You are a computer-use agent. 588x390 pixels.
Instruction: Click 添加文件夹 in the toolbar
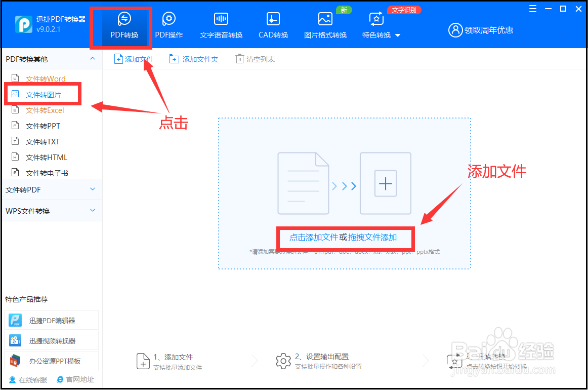tap(193, 59)
